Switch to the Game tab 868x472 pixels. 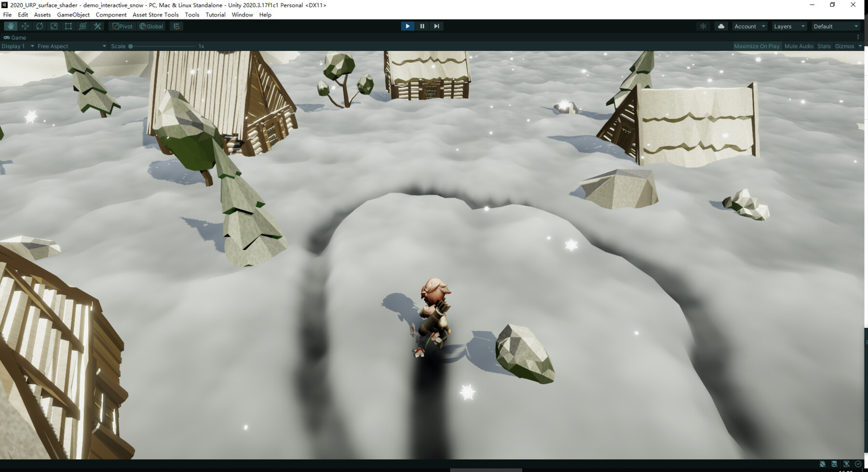(17, 37)
